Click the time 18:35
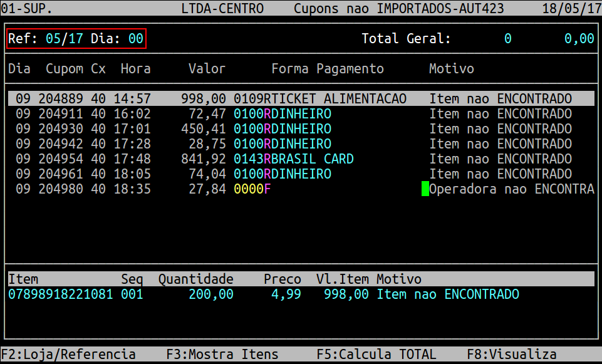 (x=132, y=189)
